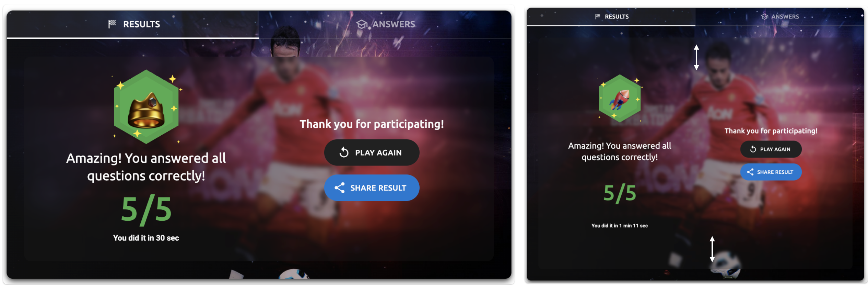Click the rocket badge icon
Image resolution: width=868 pixels, height=285 pixels.
[x=620, y=98]
